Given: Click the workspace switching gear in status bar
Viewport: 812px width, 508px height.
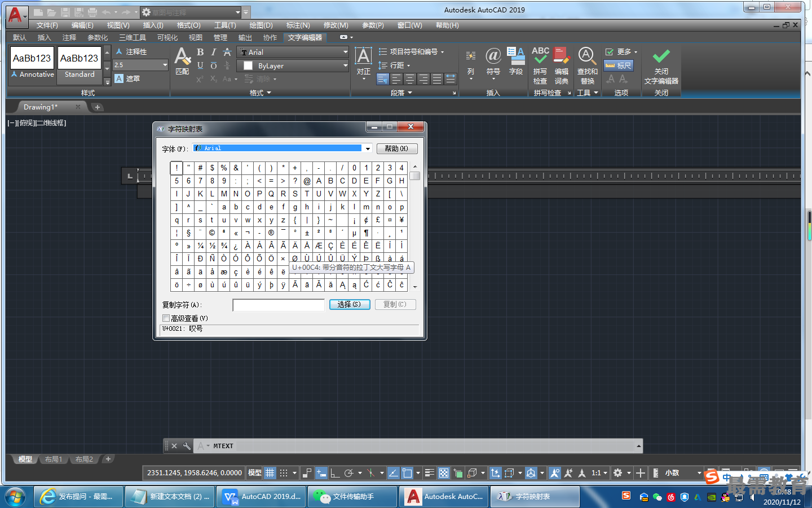Looking at the screenshot, I should click(618, 473).
